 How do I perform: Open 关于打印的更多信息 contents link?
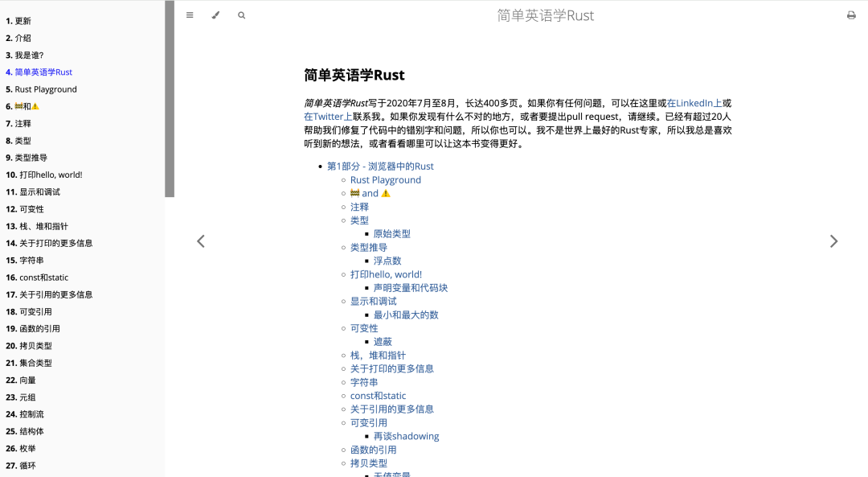point(392,368)
